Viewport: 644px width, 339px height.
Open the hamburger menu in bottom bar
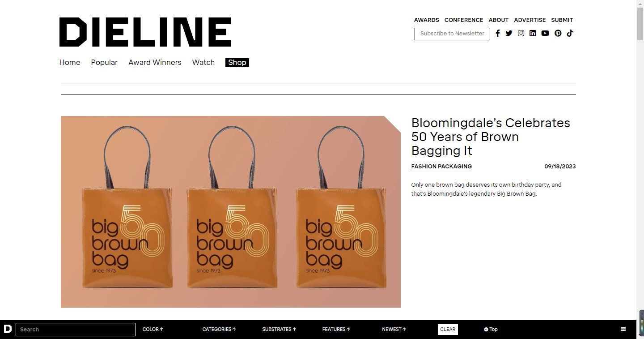[623, 329]
